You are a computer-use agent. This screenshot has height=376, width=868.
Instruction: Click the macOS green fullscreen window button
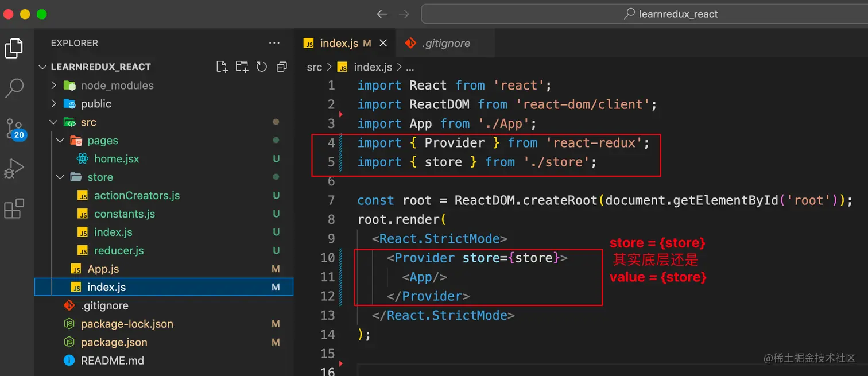pos(41,14)
